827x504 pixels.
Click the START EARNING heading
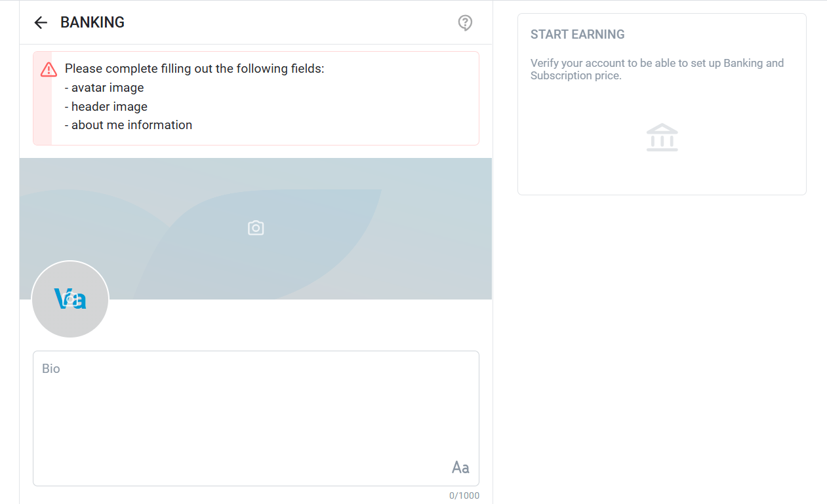[x=577, y=35]
